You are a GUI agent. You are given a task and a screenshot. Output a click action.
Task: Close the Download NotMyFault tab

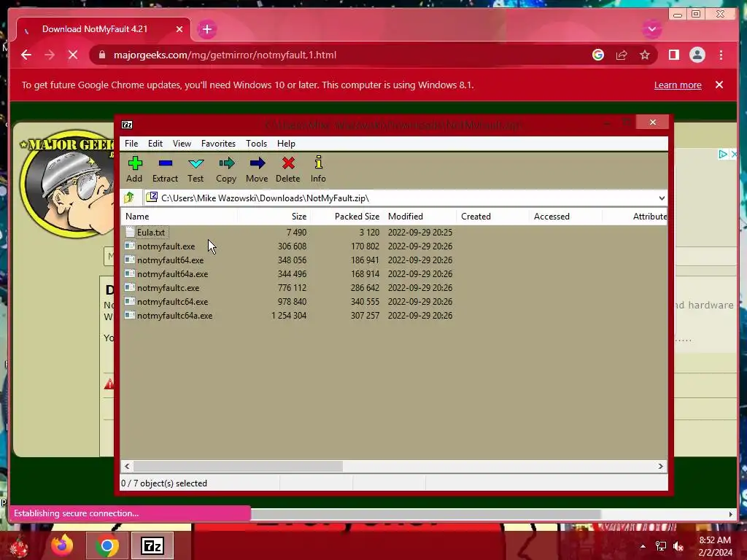(x=179, y=29)
